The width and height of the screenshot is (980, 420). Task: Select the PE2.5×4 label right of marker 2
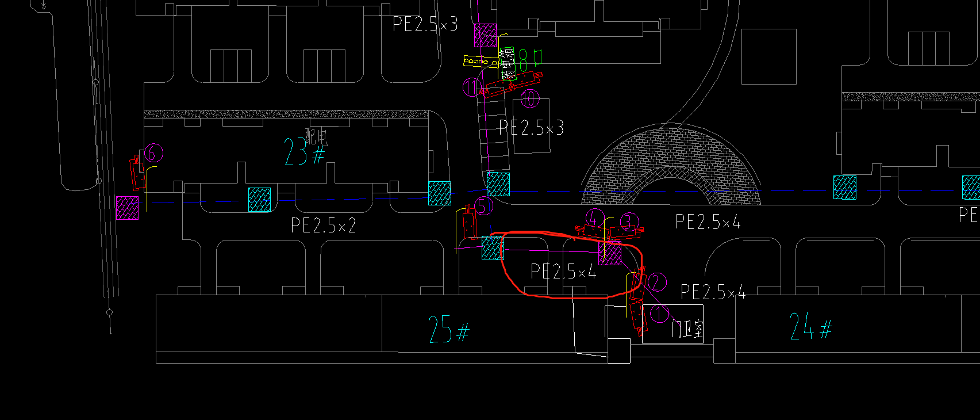(713, 292)
